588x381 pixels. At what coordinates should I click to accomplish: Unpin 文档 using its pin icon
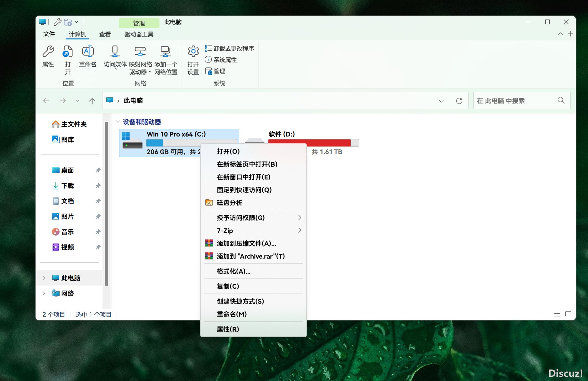[98, 201]
